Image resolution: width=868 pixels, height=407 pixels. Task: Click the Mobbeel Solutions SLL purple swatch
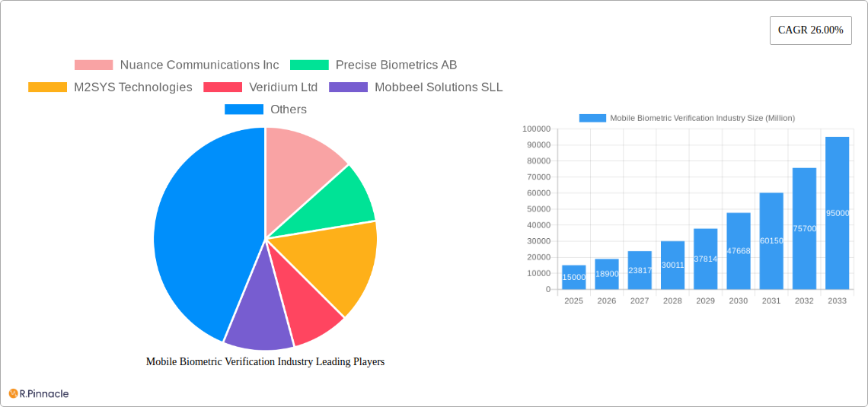tap(348, 87)
